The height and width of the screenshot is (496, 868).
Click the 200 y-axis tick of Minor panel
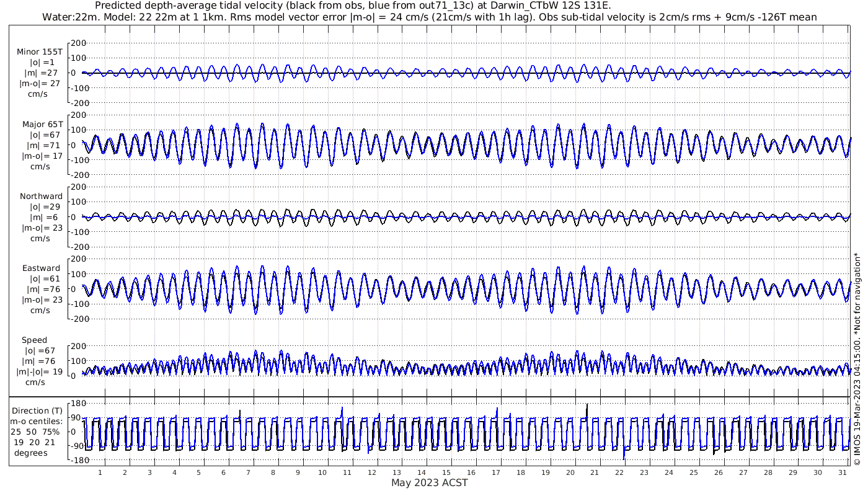coord(78,43)
